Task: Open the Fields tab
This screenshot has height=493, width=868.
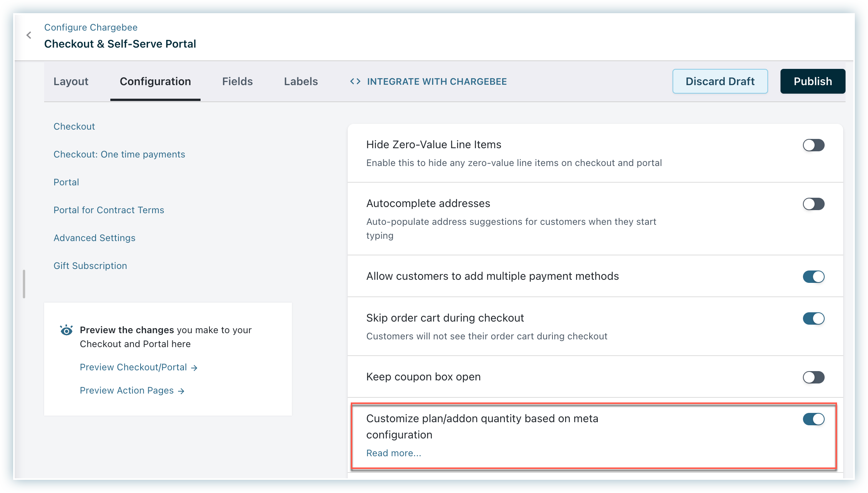Action: tap(237, 81)
